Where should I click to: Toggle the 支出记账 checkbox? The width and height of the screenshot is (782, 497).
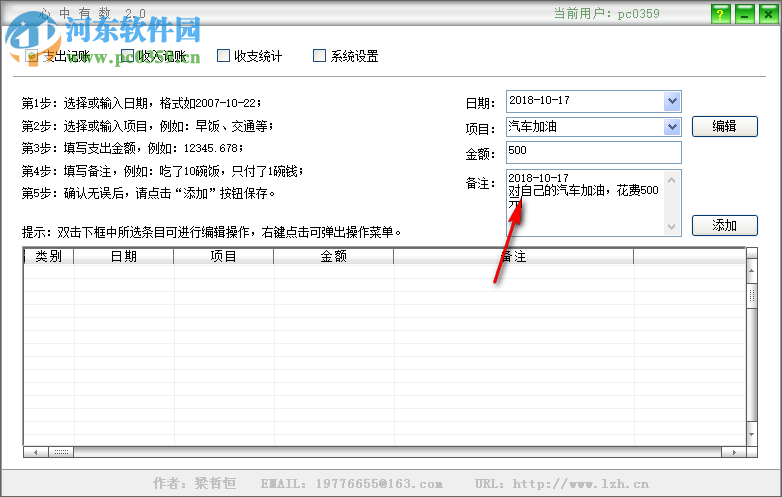pos(31,56)
